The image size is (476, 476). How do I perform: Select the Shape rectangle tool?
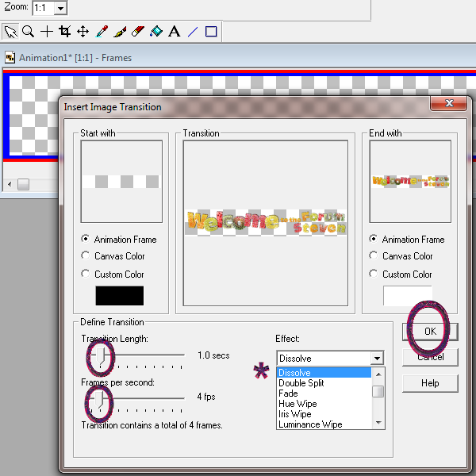coord(211,32)
